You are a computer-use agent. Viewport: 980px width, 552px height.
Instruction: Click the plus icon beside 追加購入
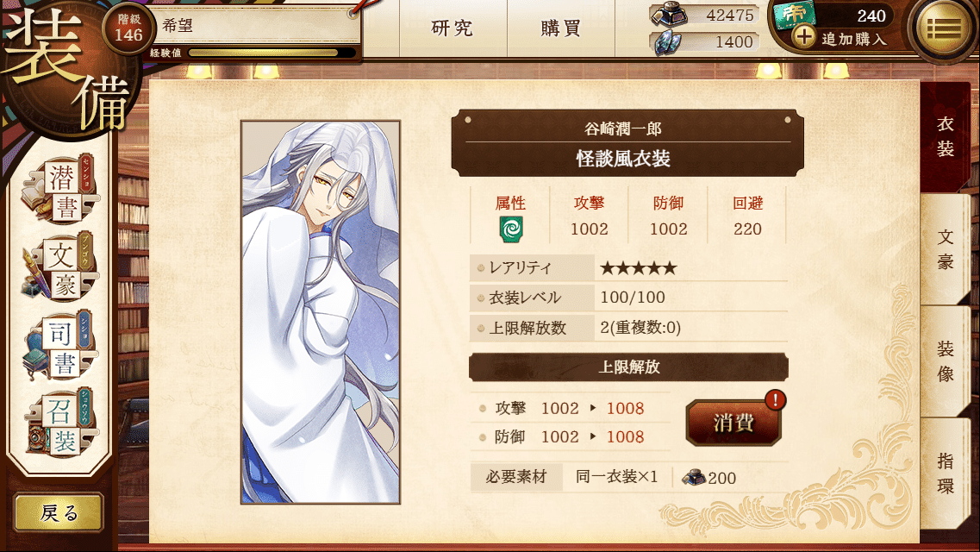pos(804,38)
